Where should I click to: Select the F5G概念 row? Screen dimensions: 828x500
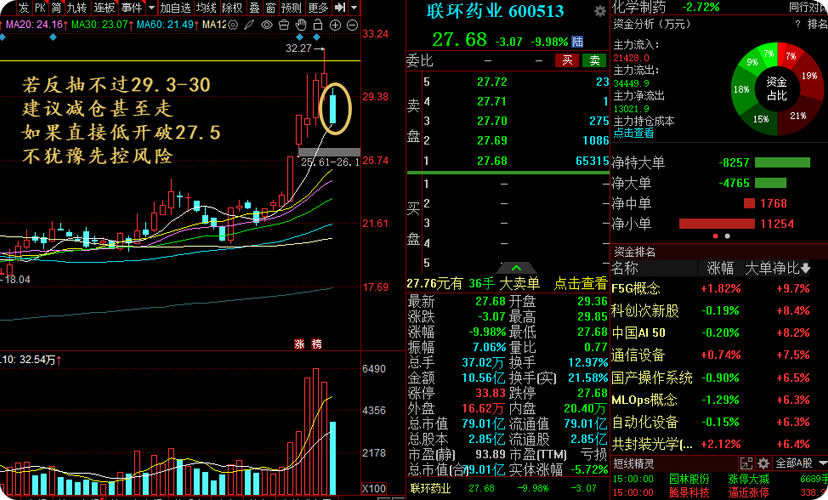coord(718,288)
